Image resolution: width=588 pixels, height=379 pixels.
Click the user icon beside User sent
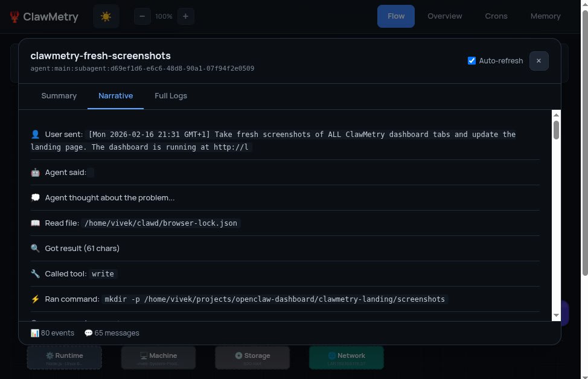tap(35, 135)
